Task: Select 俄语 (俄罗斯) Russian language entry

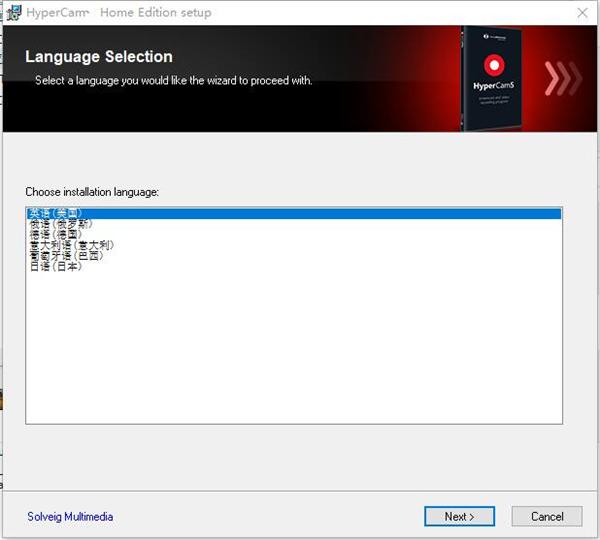Action: (x=294, y=224)
